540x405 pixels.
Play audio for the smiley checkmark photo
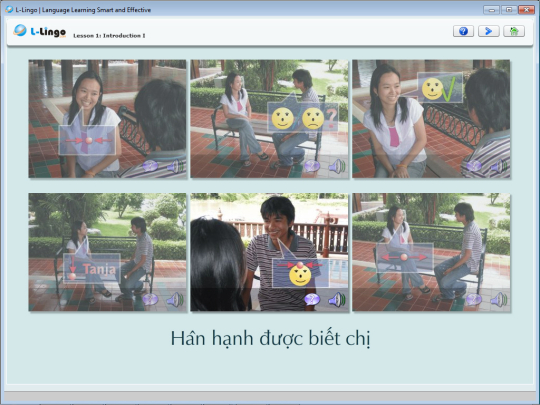(499, 166)
